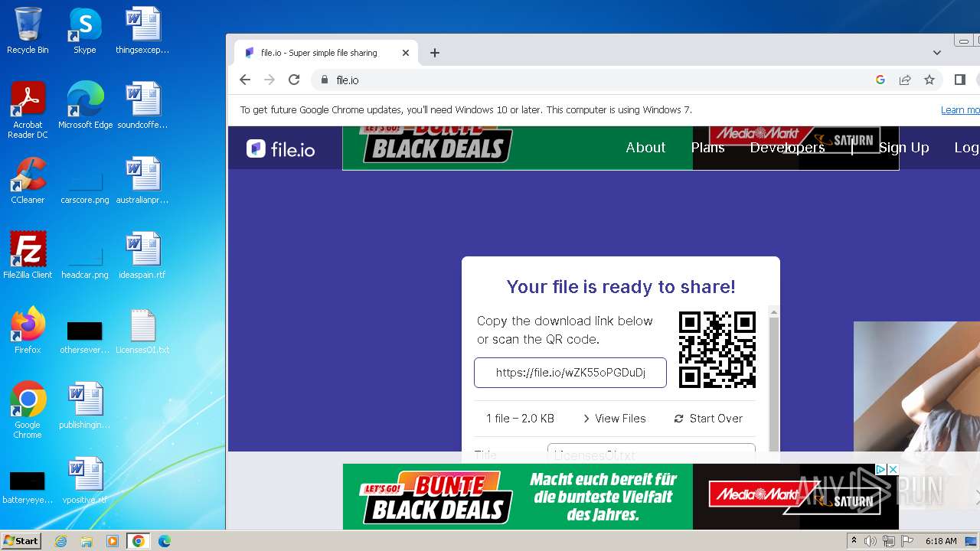Open Windows Explorer from taskbar
The width and height of the screenshot is (980, 551).
coord(87,541)
